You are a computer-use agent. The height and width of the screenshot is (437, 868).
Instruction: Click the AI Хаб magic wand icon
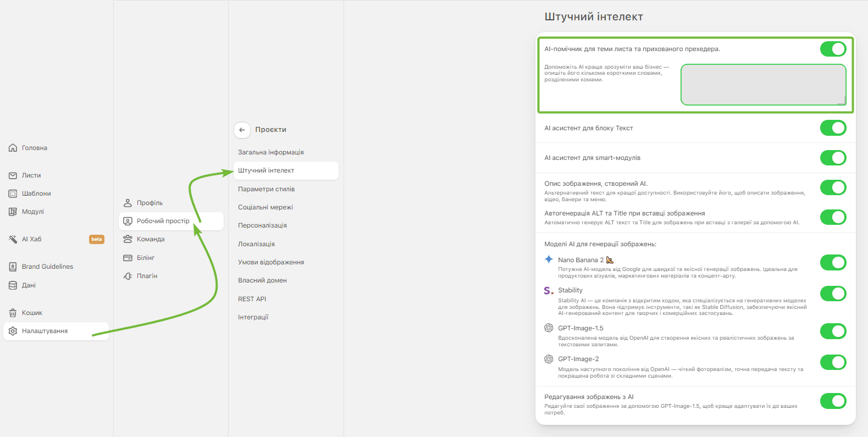tap(13, 239)
